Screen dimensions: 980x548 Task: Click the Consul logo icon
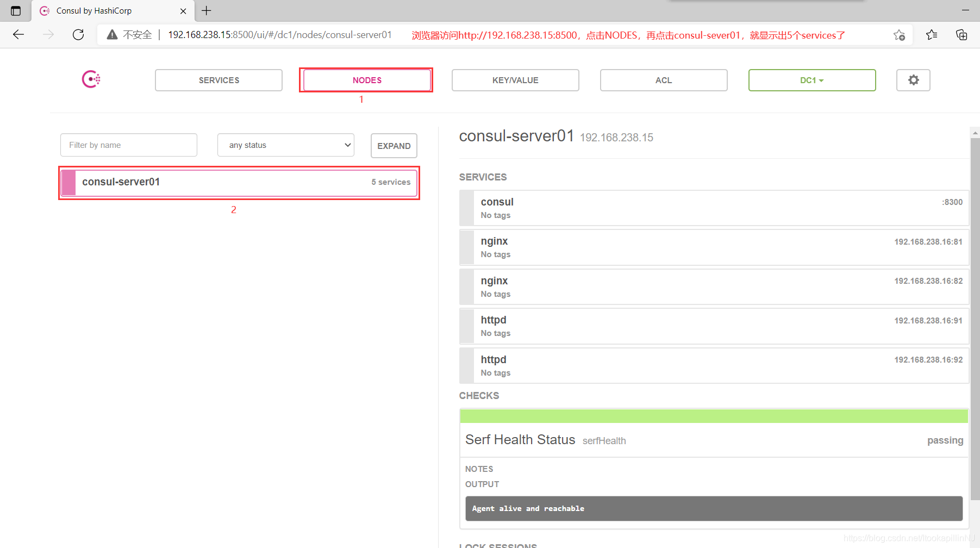click(91, 79)
